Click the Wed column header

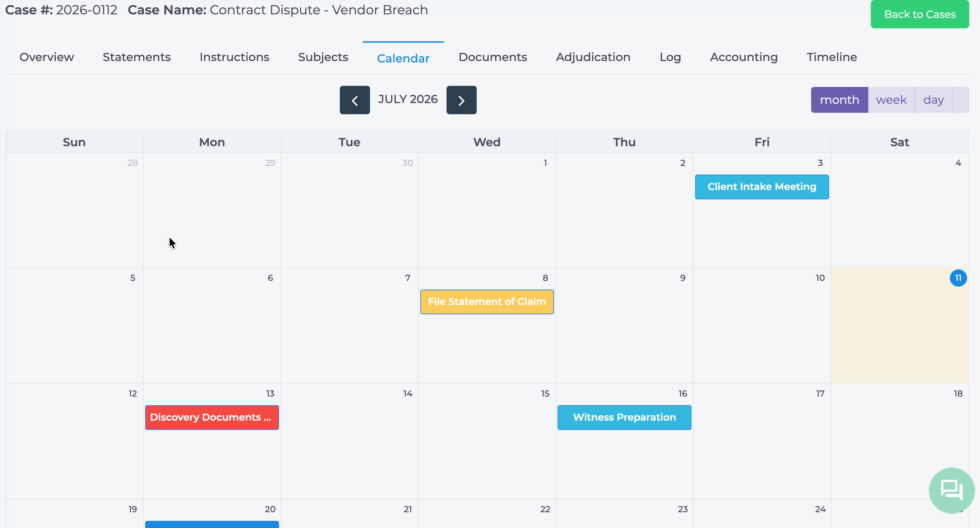486,142
